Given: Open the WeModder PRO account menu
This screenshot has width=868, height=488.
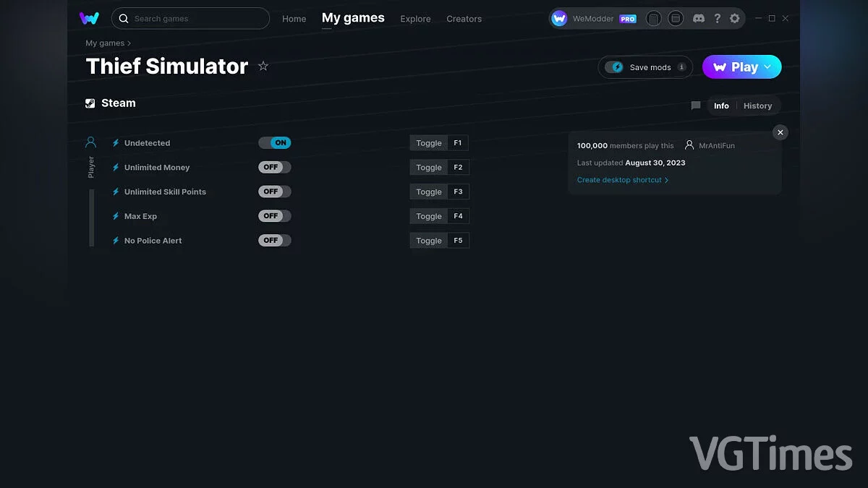Looking at the screenshot, I should point(593,19).
